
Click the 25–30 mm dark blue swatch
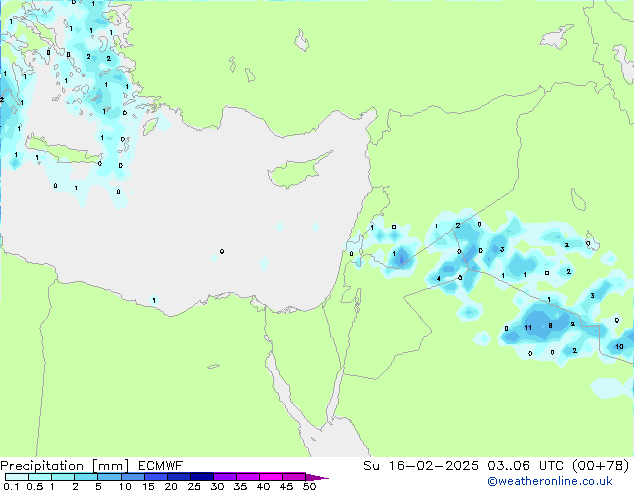[x=201, y=477]
